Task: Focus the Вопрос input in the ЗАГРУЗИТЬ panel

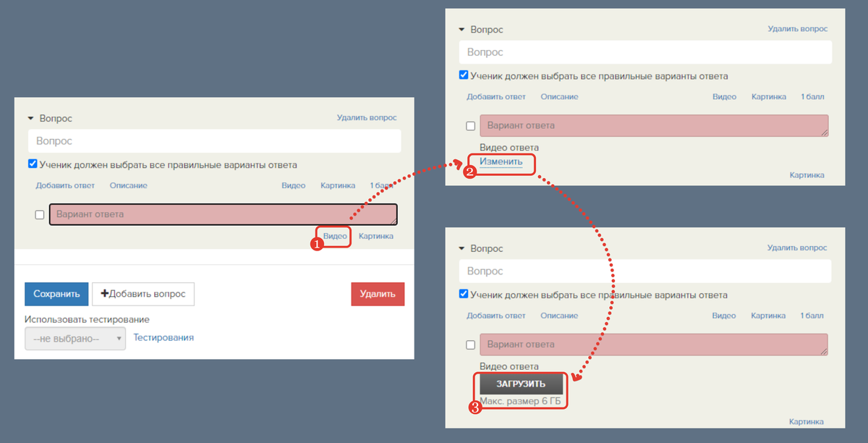Action: (x=645, y=271)
